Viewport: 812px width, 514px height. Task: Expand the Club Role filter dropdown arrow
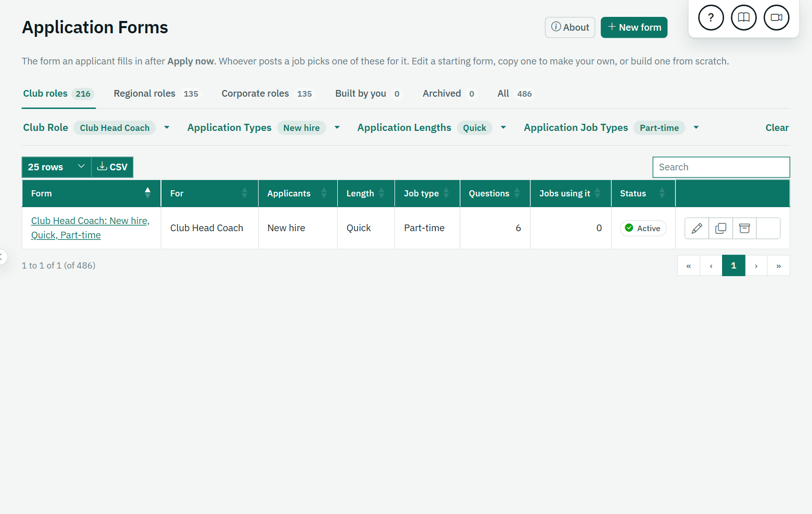[x=167, y=128]
